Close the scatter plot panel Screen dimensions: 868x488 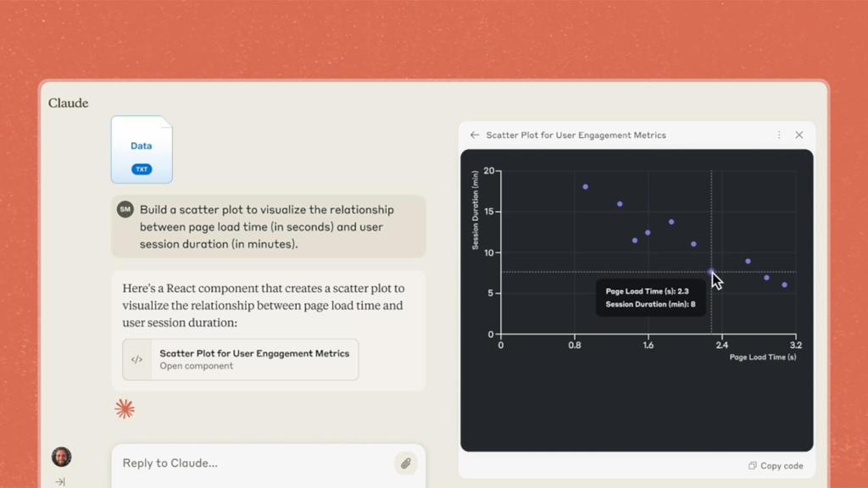pos(798,135)
